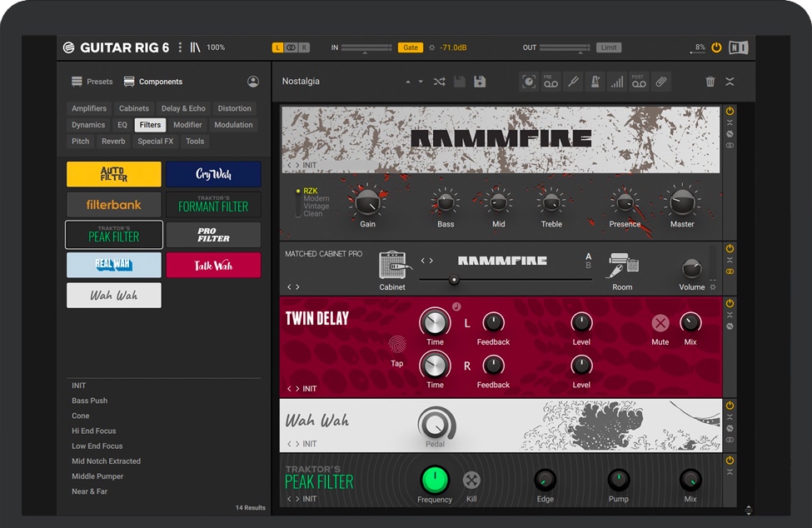Open the paperclip attachment tool
812x528 pixels.
click(660, 82)
